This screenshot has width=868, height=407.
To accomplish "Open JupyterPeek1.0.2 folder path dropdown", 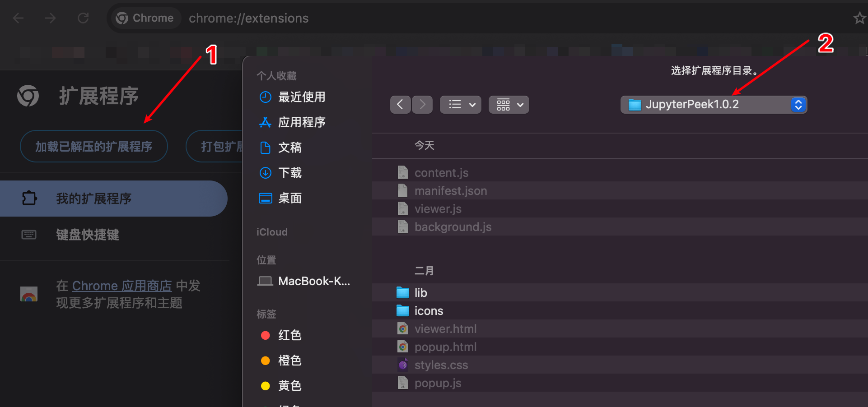I will click(x=714, y=105).
